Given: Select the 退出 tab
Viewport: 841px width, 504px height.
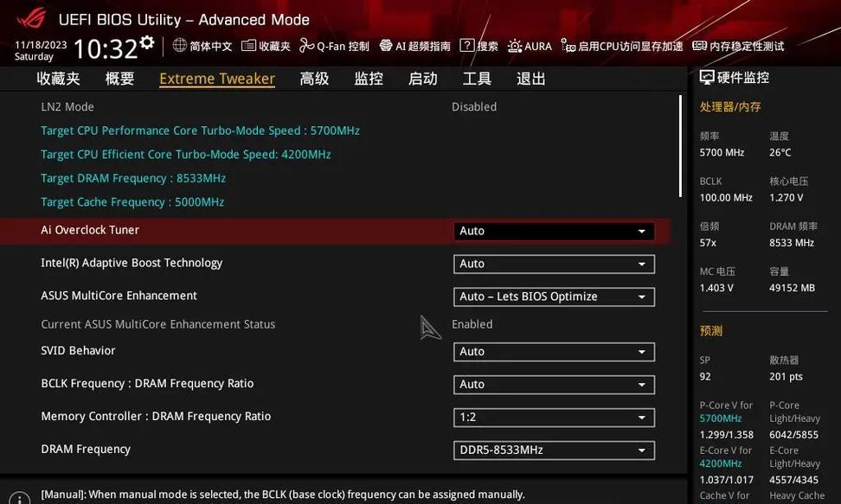Looking at the screenshot, I should pyautogui.click(x=531, y=79).
